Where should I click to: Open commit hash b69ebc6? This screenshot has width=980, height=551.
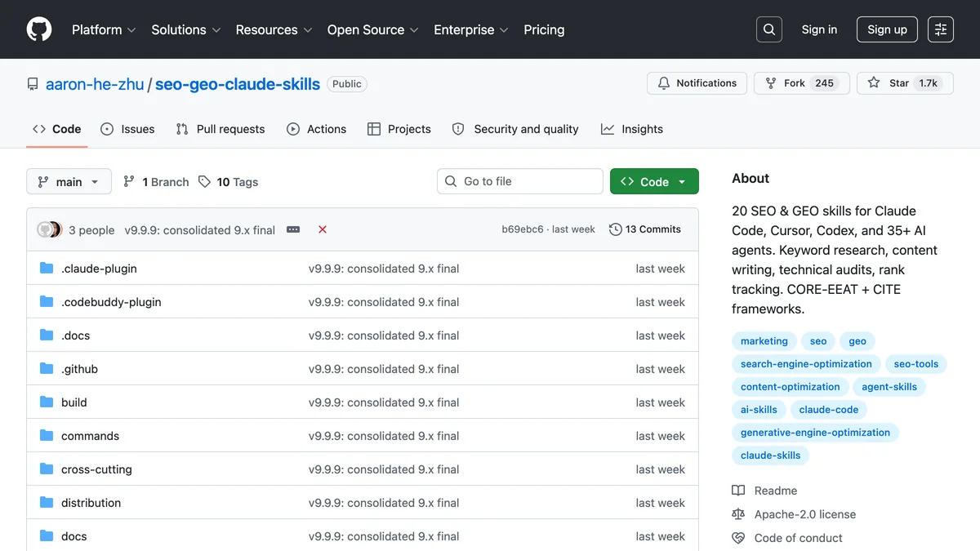[x=523, y=229]
